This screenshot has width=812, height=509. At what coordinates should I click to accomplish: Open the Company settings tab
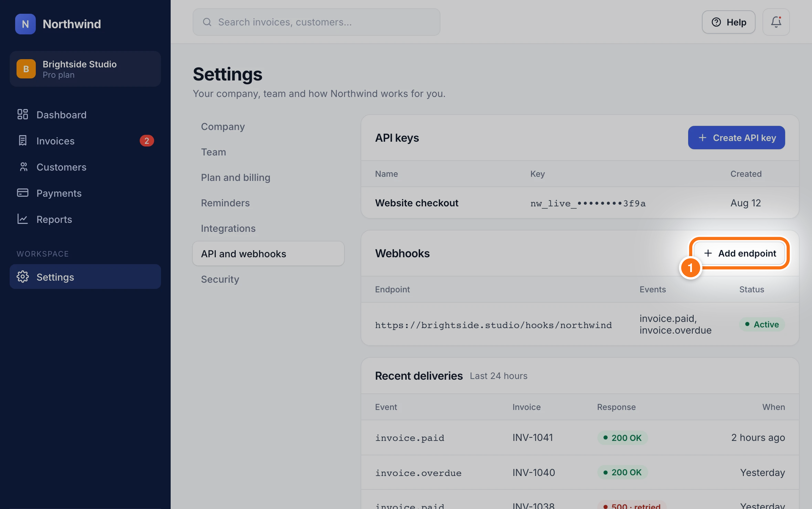pos(268,127)
